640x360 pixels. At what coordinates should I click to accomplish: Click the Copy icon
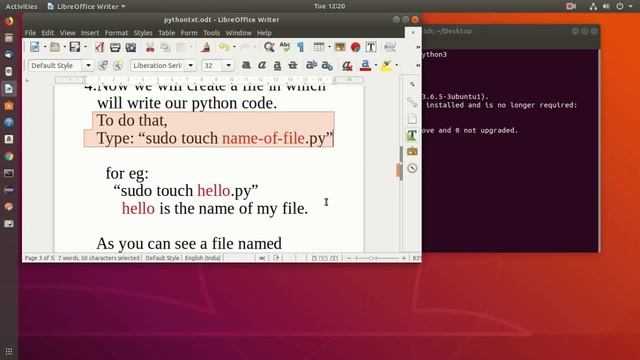click(165, 47)
